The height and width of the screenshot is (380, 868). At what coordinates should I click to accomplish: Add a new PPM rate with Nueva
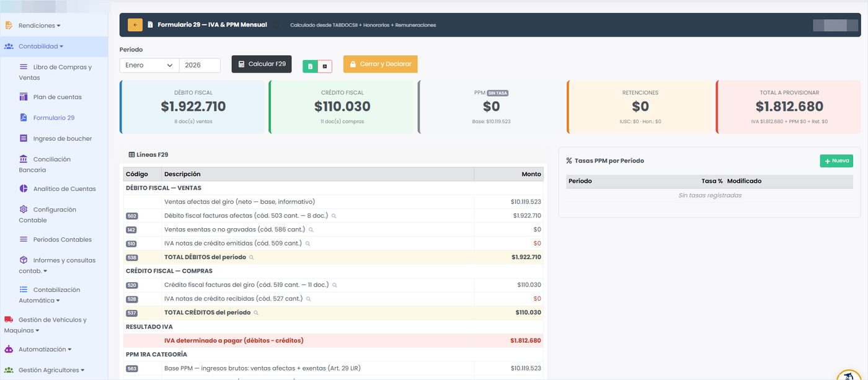836,161
